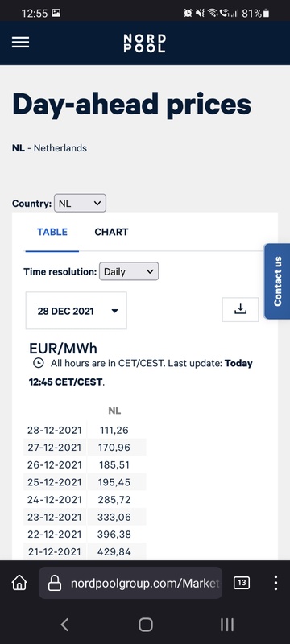Expand the Country NL dropdown
This screenshot has width=290, height=644.
point(80,203)
